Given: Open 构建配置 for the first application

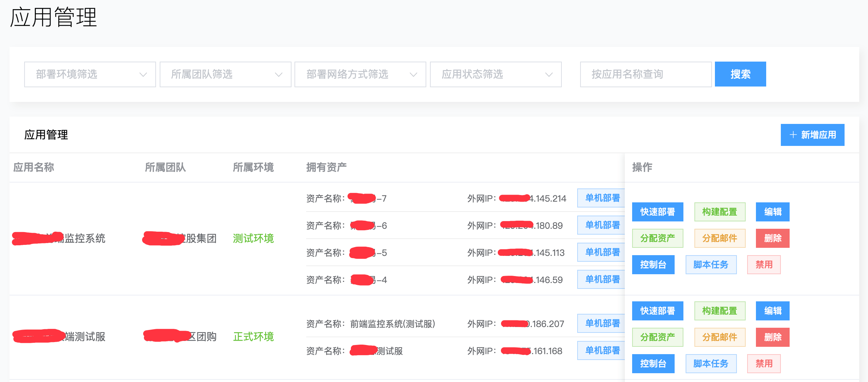Looking at the screenshot, I should 720,212.
